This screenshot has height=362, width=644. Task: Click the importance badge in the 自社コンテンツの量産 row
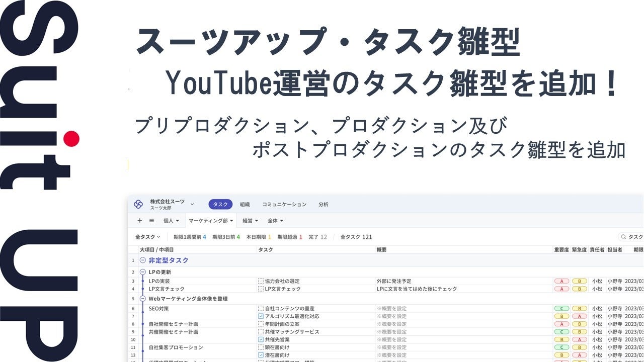click(x=561, y=308)
